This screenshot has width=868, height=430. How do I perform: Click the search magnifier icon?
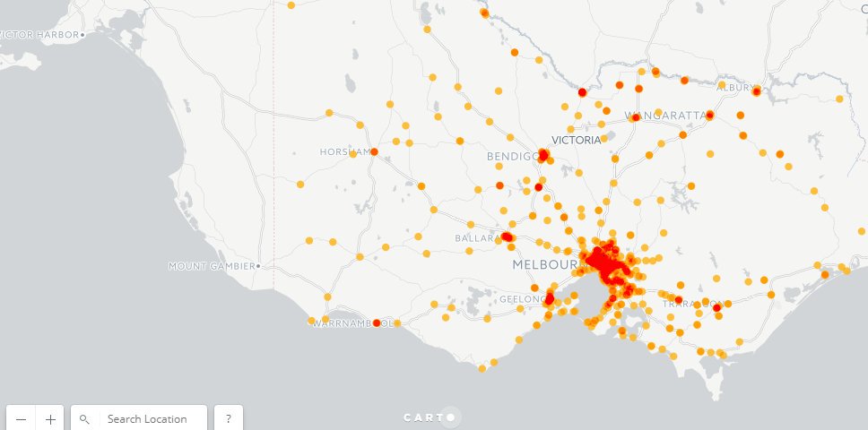click(84, 419)
